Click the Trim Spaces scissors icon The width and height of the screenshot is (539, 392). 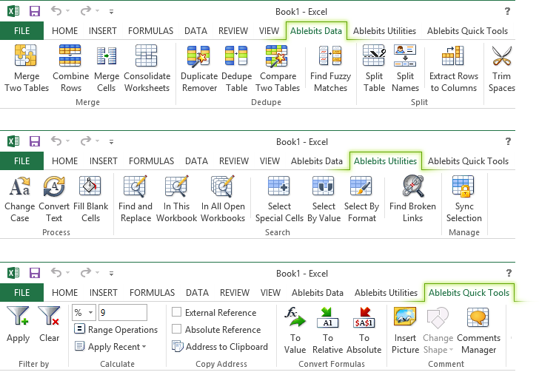point(502,57)
